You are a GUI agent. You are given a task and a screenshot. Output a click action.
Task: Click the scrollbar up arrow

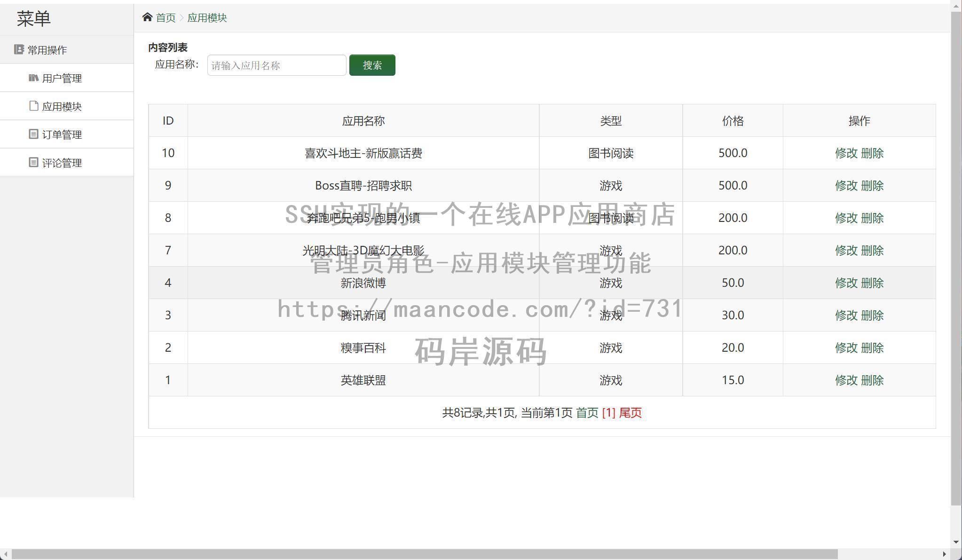956,6
